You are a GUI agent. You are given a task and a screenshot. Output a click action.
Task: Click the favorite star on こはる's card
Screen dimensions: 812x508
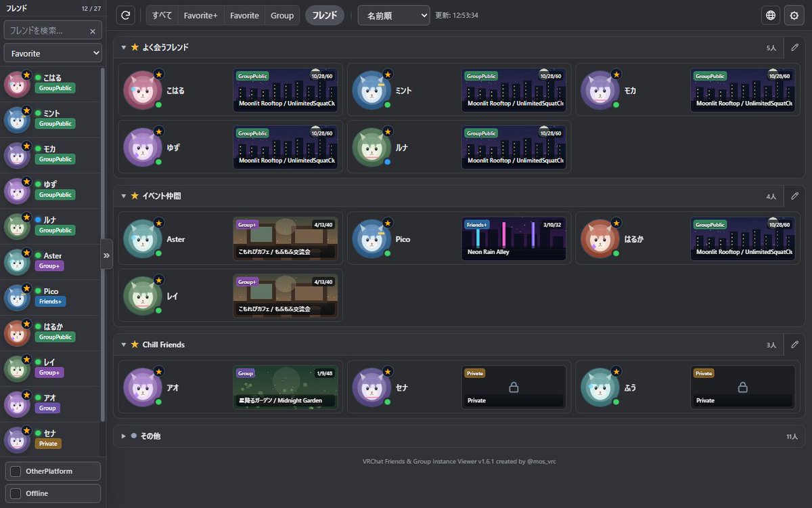pos(158,74)
